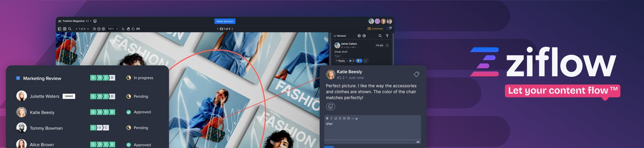Click the In progress status of Marketing Review

pos(140,78)
